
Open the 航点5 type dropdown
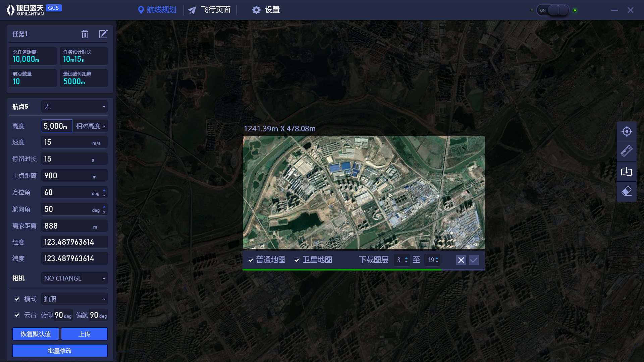point(74,107)
